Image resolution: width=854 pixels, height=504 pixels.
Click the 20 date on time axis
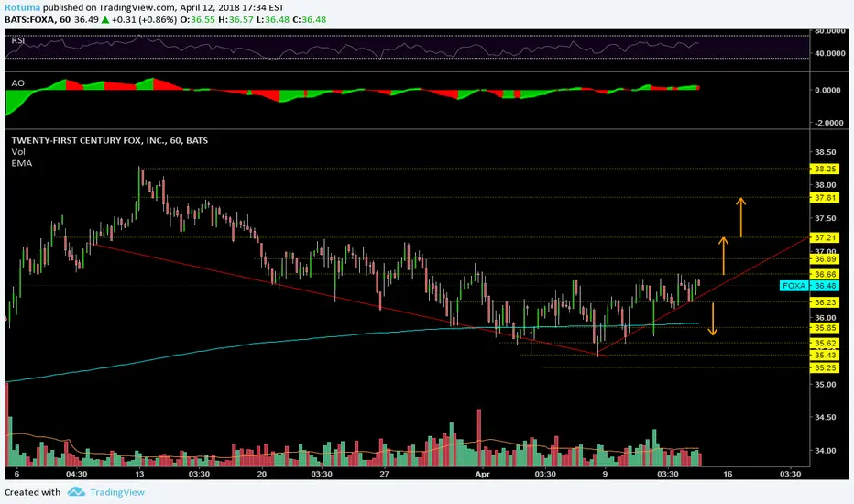(x=262, y=474)
